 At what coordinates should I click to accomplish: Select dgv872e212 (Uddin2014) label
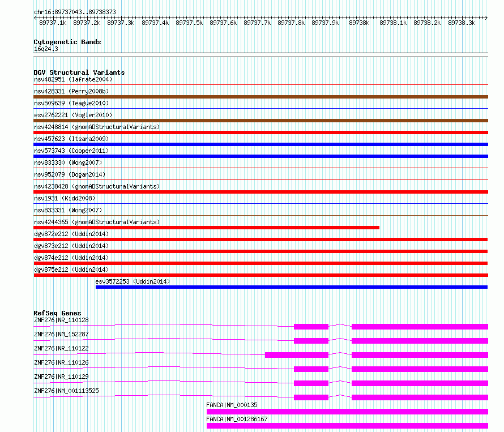[x=71, y=234]
